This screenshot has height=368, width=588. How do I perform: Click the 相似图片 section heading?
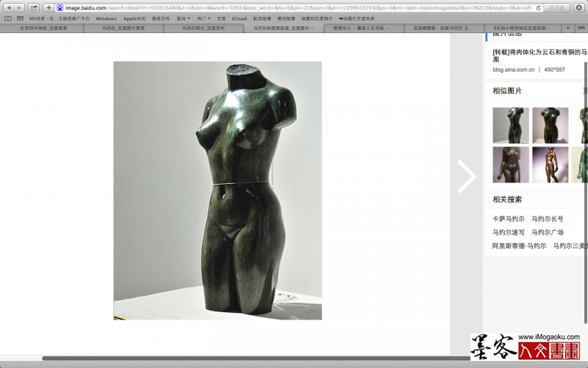[x=507, y=91]
